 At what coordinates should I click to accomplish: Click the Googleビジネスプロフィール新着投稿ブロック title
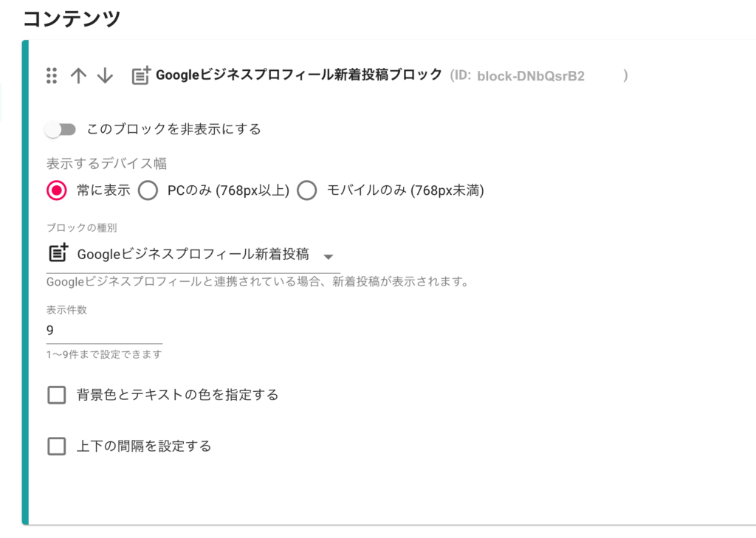299,75
